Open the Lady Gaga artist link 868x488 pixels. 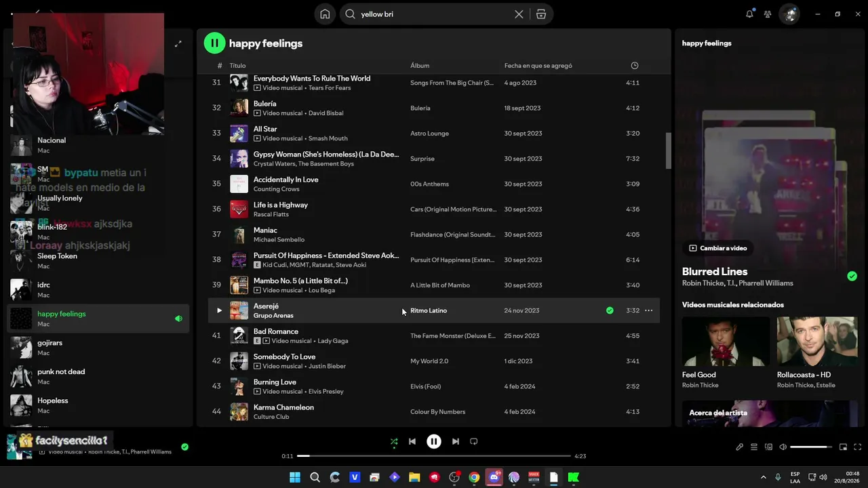(x=332, y=341)
